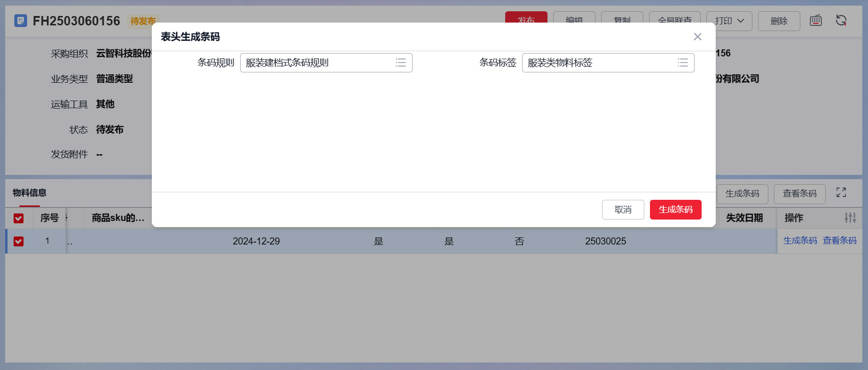This screenshot has width=868, height=370.
Task: Uncheck the row 1 checkbox
Action: pos(19,241)
